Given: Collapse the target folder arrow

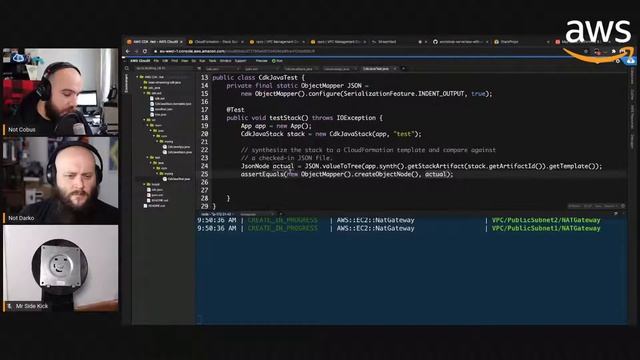Looking at the screenshot, I should [144, 184].
